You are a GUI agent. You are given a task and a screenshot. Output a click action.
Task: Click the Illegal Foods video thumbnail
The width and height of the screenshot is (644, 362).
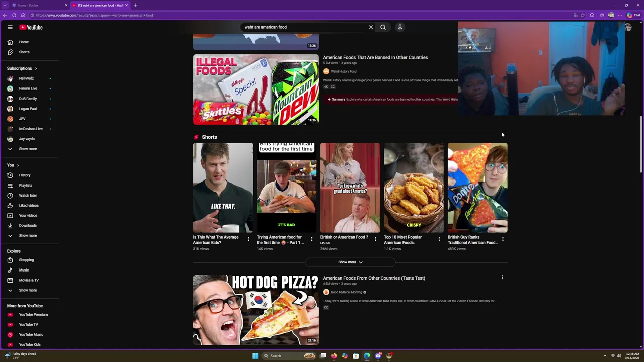point(256,89)
